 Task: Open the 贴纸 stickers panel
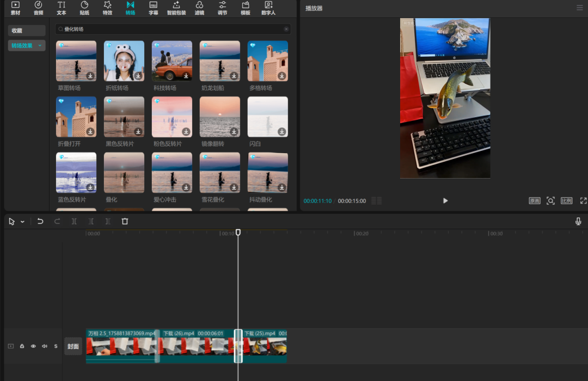tap(84, 8)
